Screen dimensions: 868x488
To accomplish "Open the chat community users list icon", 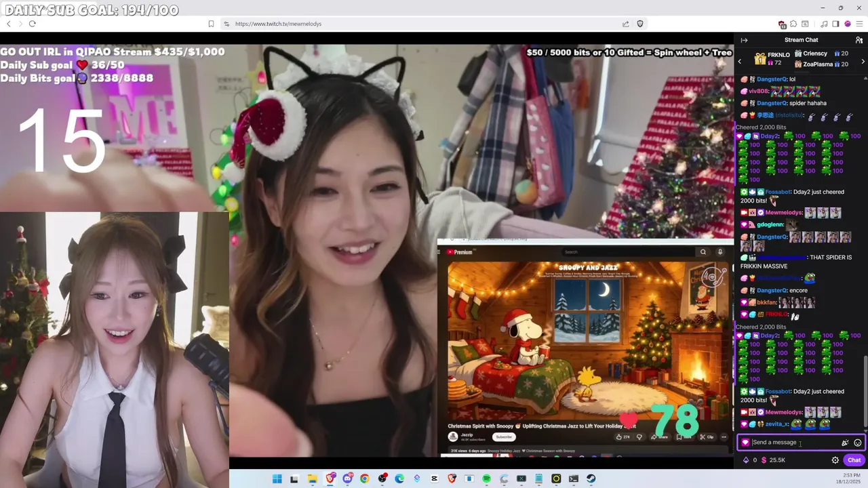I will coord(859,40).
